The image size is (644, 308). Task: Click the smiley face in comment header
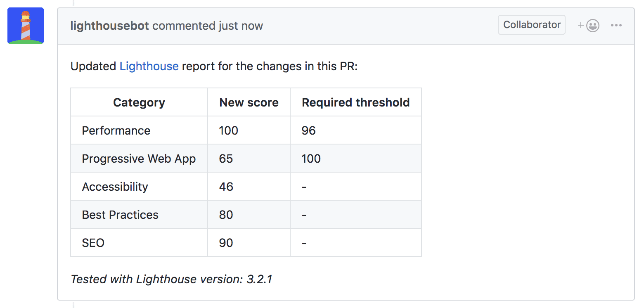tap(592, 25)
